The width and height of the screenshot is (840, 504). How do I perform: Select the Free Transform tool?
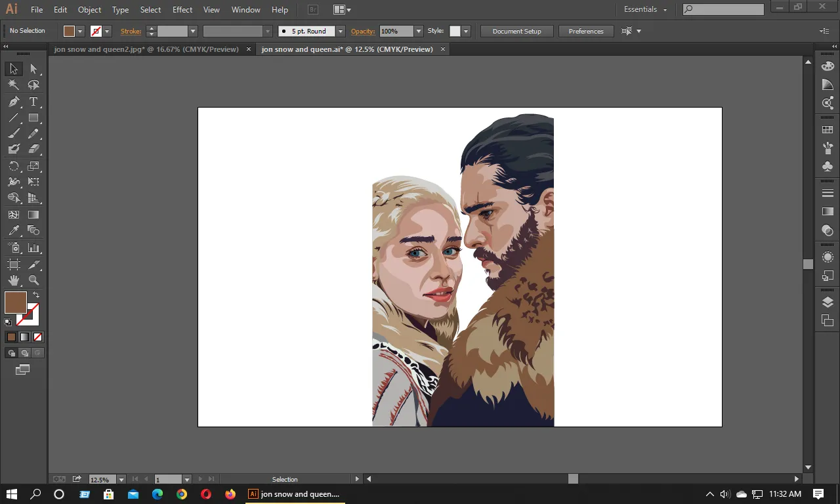pos(33,182)
